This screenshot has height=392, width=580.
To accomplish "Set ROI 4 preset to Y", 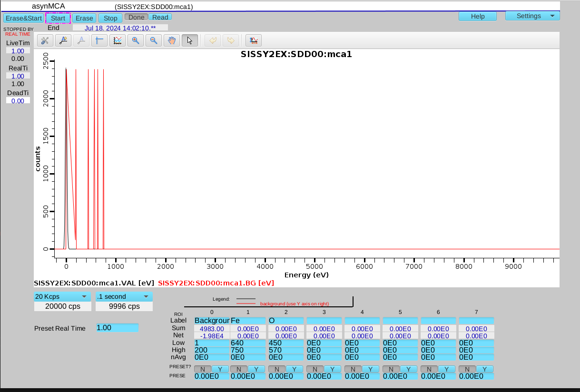I will click(x=370, y=369).
